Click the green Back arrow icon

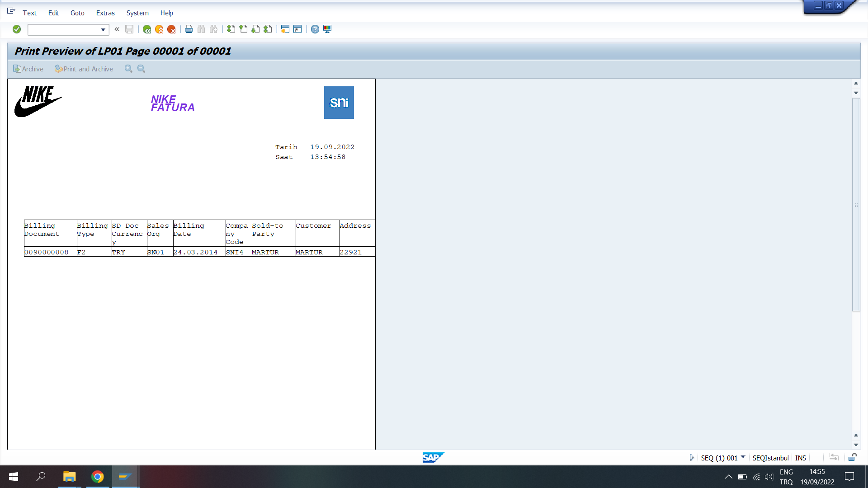(x=147, y=29)
